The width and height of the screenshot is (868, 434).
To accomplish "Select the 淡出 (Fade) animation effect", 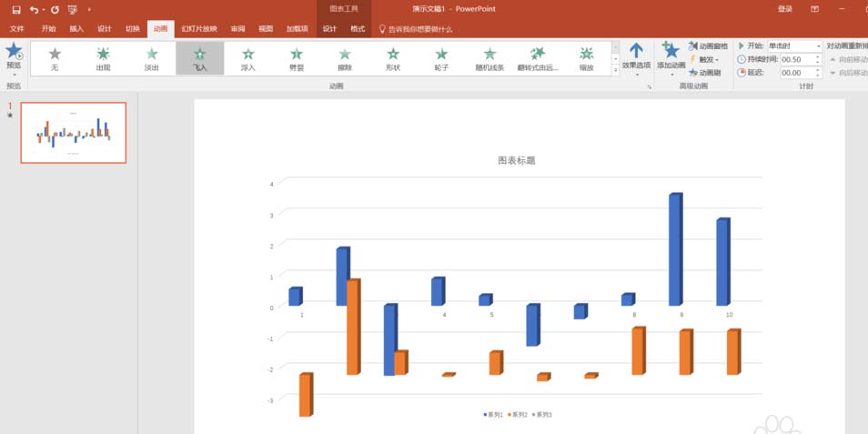I will (x=152, y=58).
